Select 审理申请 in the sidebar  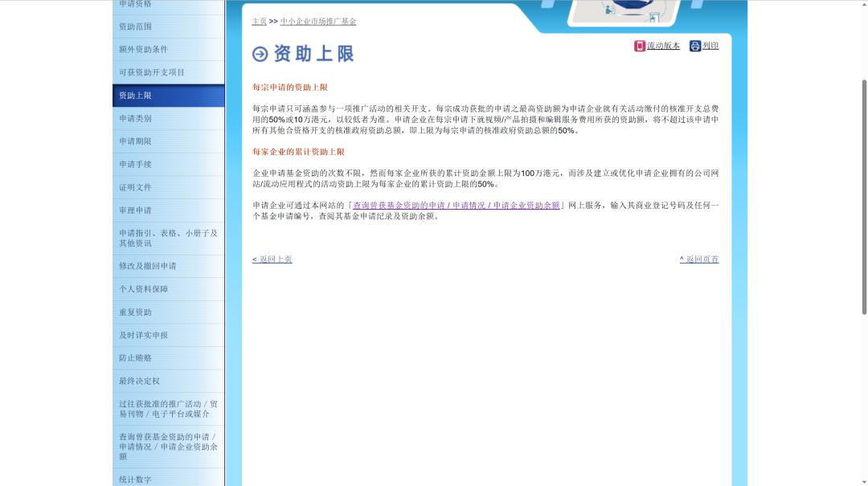point(135,210)
